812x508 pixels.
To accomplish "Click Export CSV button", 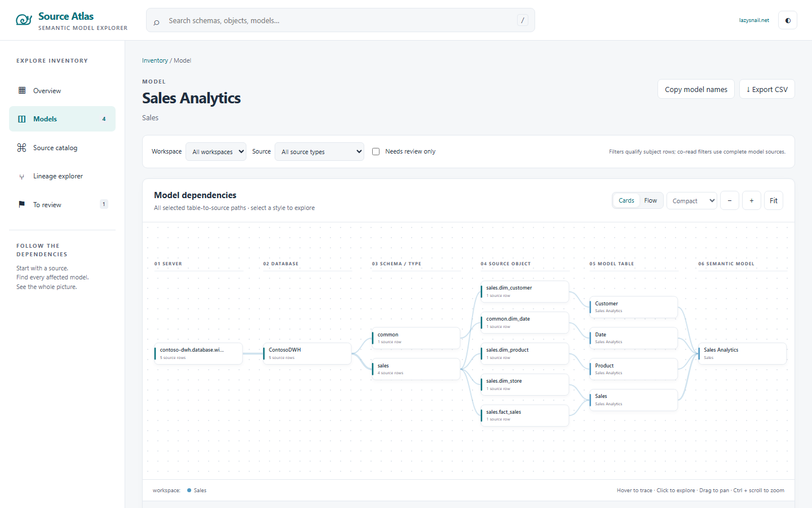I will 767,89.
